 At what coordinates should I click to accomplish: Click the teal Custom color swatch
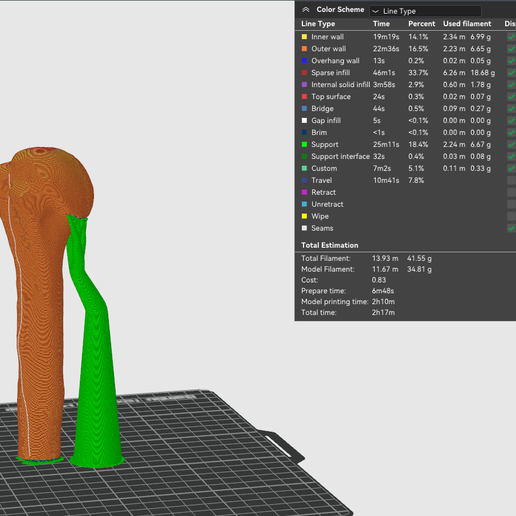304,168
